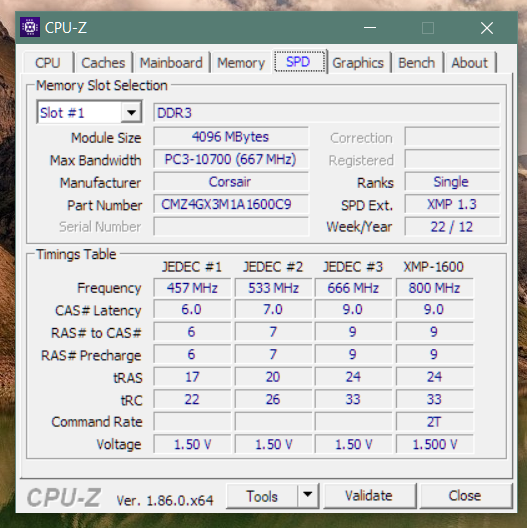Click the 533 MHz JEDEC #2 frequency
The width and height of the screenshot is (527, 528).
tap(273, 288)
